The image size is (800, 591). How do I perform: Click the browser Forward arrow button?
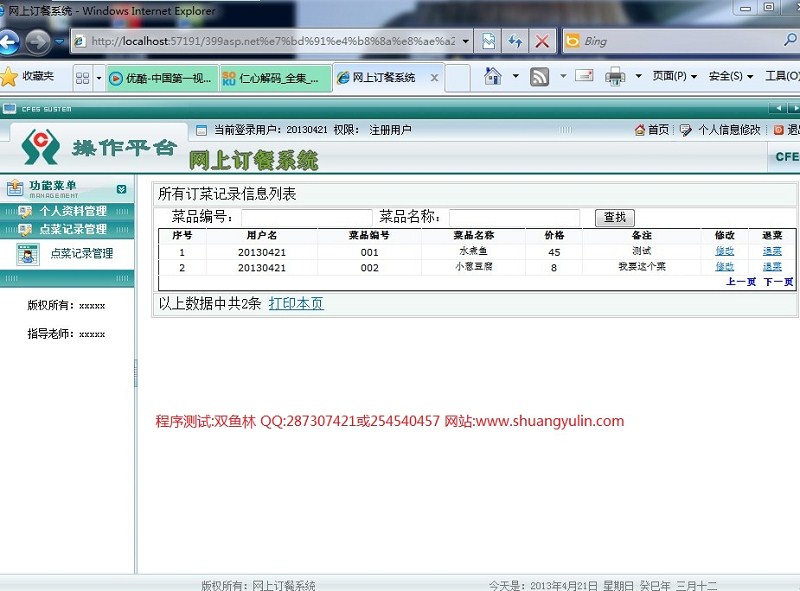point(38,42)
